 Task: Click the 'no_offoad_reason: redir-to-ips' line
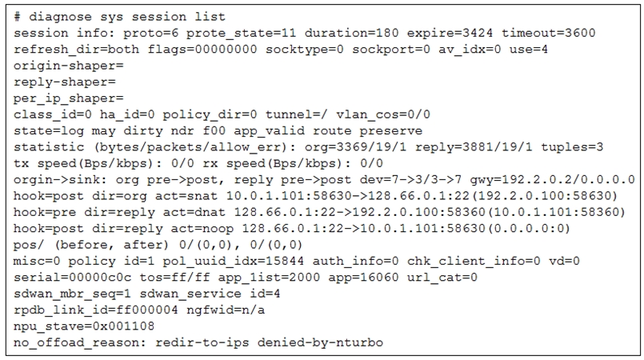click(198, 344)
